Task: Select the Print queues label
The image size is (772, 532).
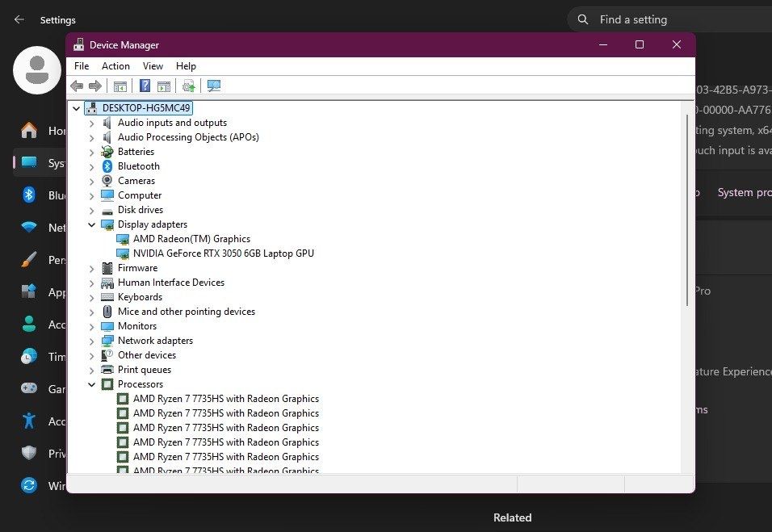Action: click(145, 370)
